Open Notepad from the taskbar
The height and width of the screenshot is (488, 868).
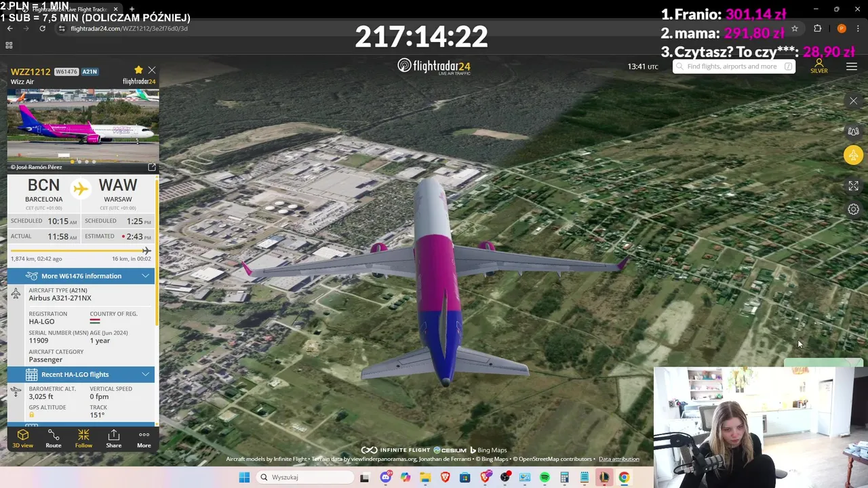click(x=585, y=477)
